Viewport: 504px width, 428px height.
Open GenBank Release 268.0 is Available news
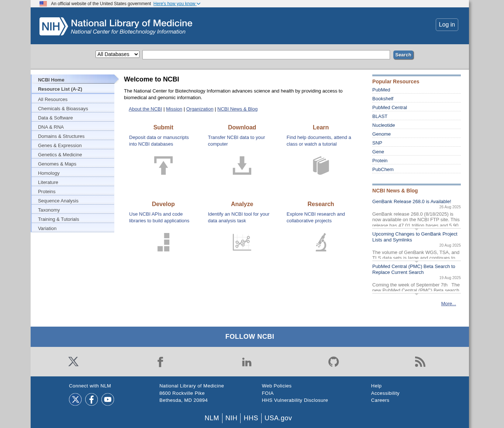(411, 202)
